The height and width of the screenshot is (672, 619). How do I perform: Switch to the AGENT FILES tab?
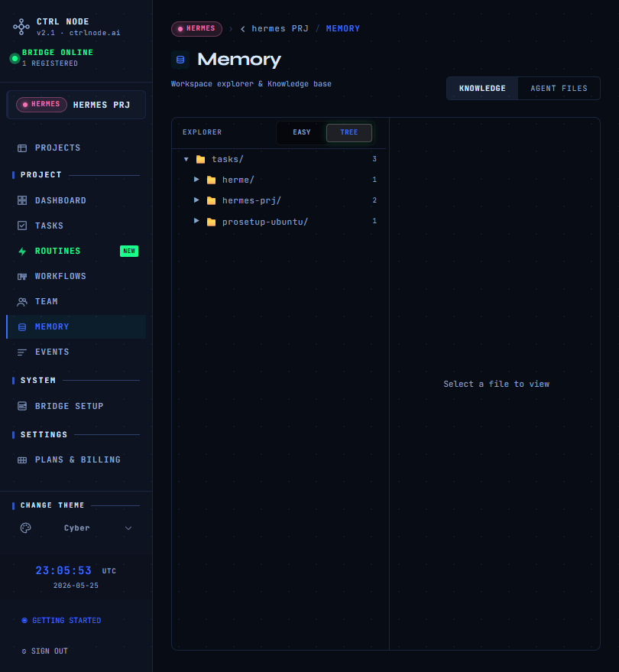pos(559,88)
